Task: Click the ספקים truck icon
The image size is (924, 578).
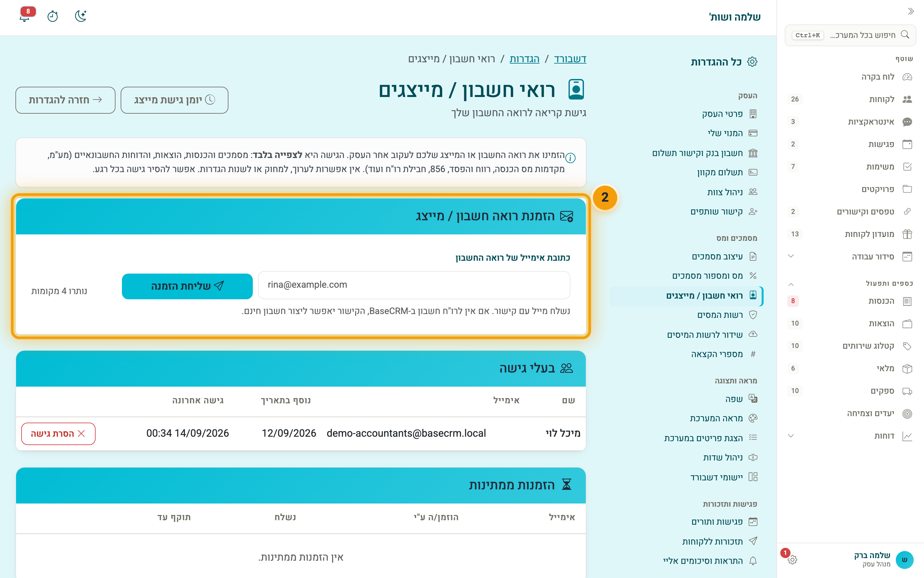Action: pyautogui.click(x=907, y=391)
